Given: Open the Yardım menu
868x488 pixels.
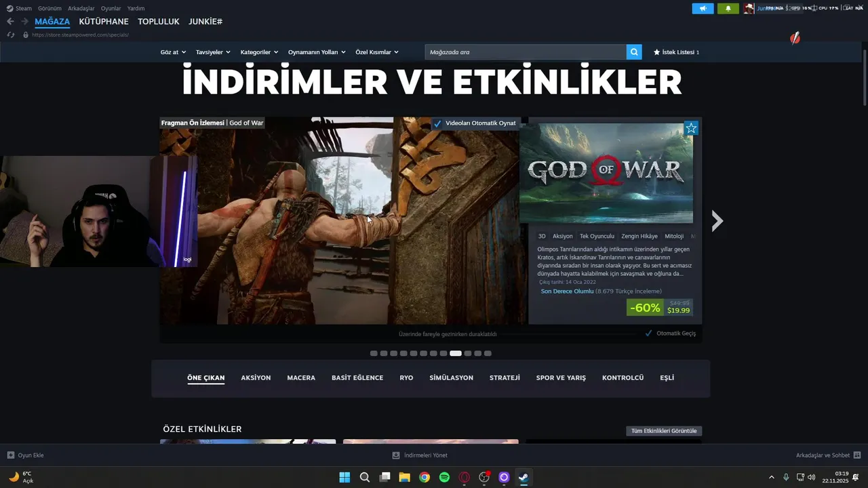Looking at the screenshot, I should (136, 8).
